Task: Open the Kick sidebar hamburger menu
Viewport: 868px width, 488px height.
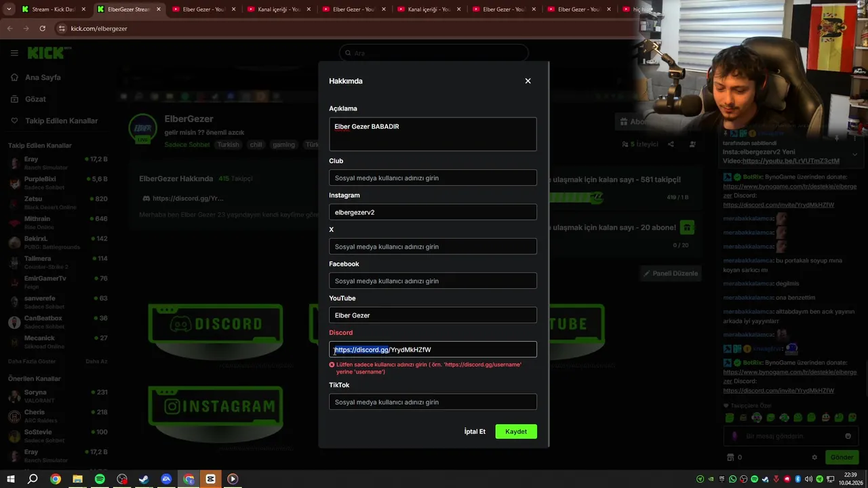Action: pos(14,53)
